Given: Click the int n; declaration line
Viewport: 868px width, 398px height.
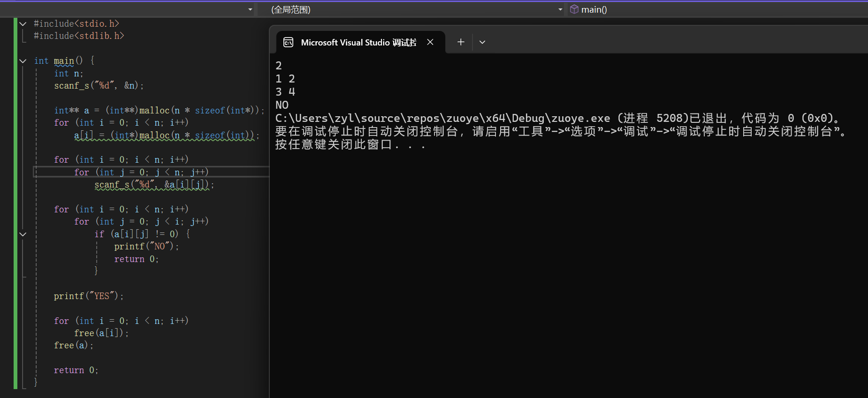Looking at the screenshot, I should [x=69, y=73].
